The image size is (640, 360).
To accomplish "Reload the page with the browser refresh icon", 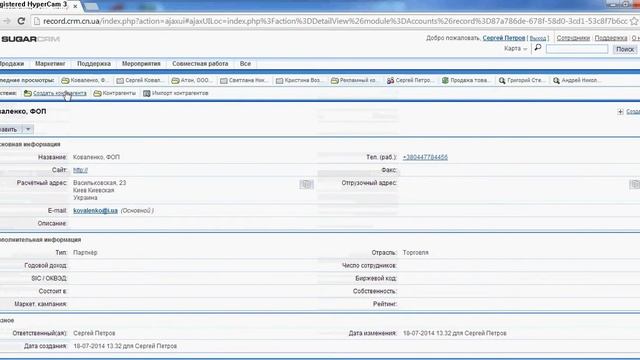I will tap(21, 21).
